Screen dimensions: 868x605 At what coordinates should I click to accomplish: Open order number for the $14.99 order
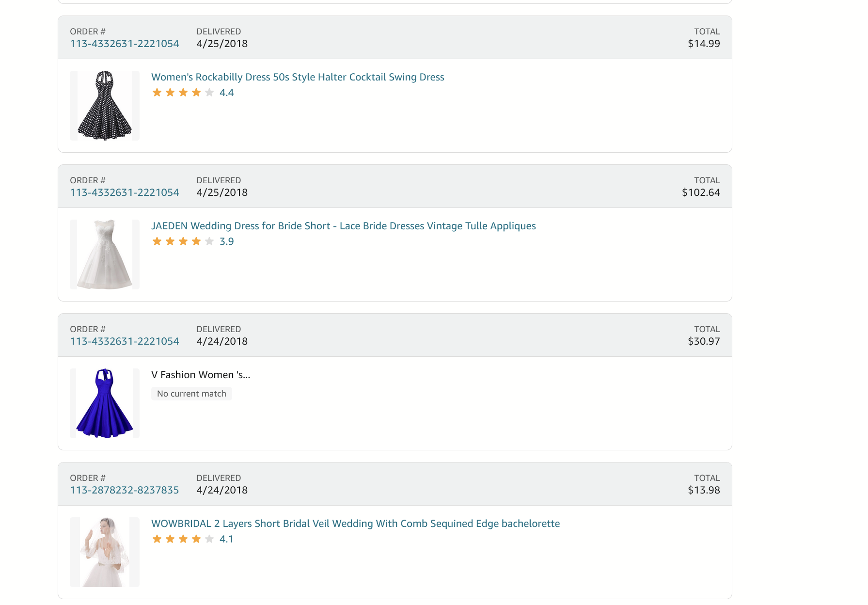click(x=125, y=44)
